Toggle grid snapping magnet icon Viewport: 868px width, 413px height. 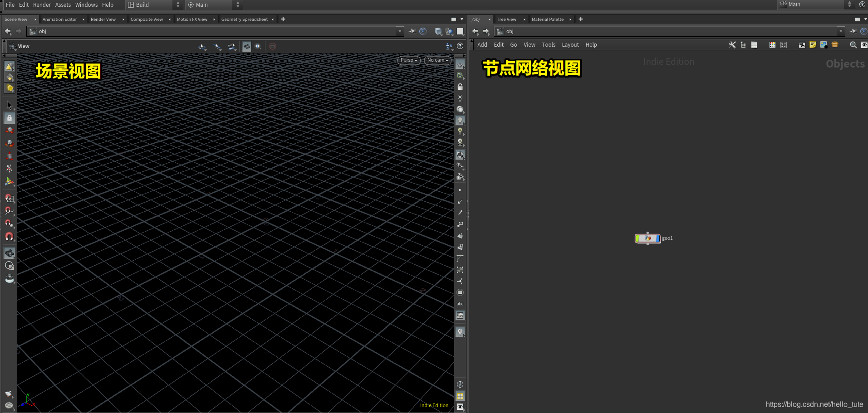tap(9, 198)
